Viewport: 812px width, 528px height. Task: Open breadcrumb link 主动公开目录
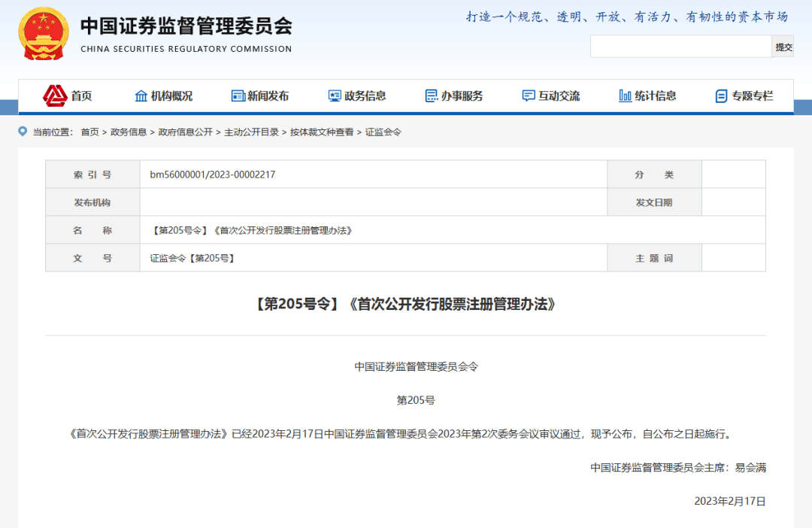(252, 132)
